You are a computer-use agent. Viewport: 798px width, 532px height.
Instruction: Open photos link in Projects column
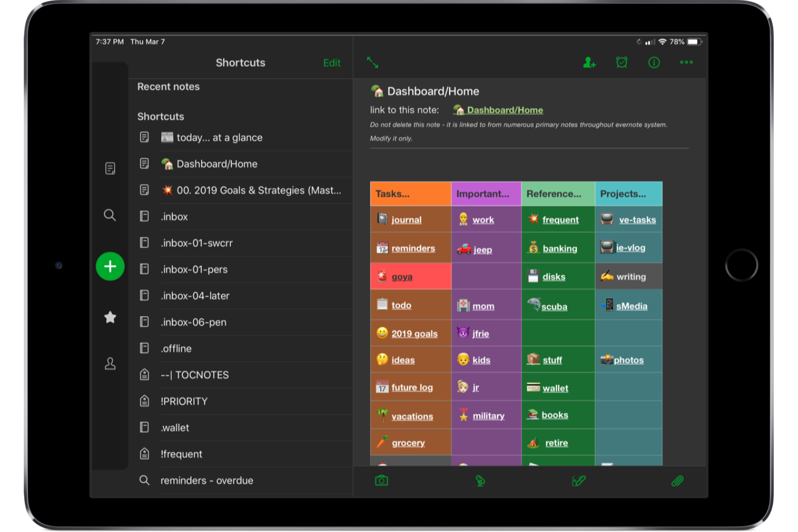click(x=629, y=360)
